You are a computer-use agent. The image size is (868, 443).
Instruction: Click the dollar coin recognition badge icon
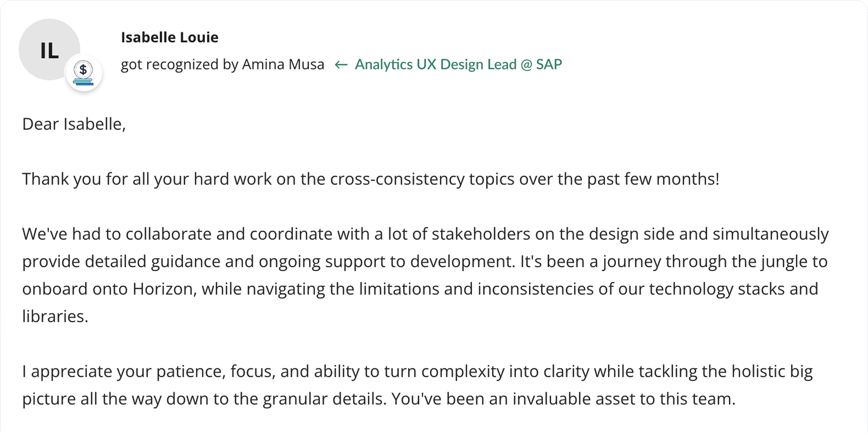coord(84,73)
